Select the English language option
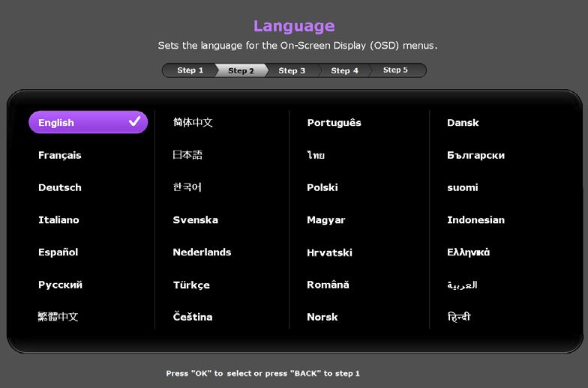 87,122
